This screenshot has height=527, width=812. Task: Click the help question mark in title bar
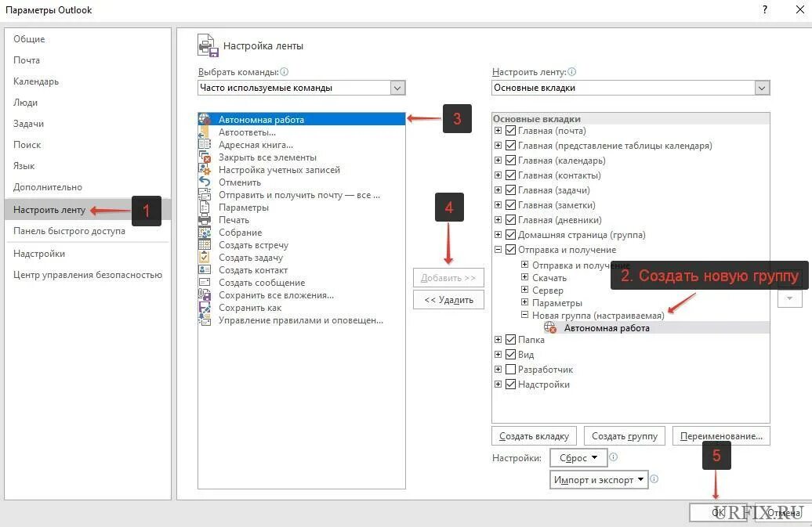(765, 9)
